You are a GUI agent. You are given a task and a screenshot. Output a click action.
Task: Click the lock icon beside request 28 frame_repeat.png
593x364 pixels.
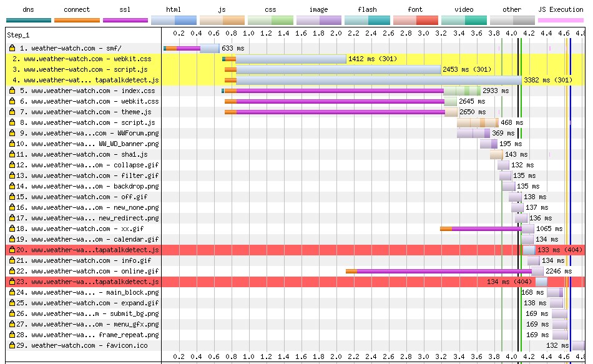click(12, 334)
